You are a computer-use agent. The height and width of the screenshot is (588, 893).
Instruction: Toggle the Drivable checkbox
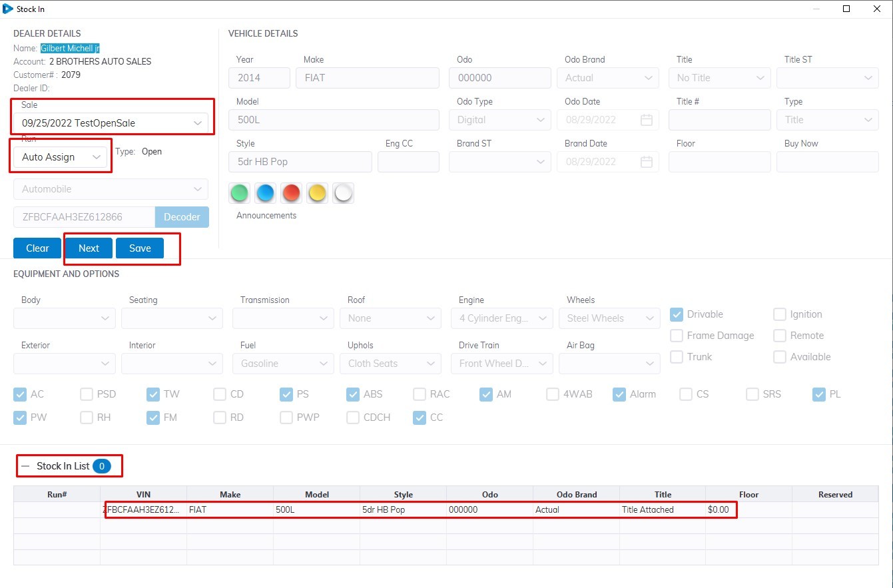677,314
